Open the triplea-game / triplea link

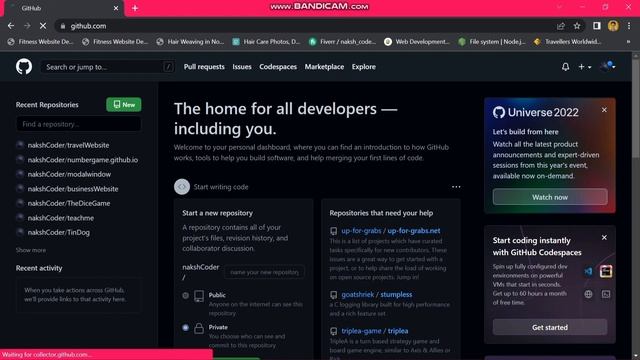(x=374, y=331)
